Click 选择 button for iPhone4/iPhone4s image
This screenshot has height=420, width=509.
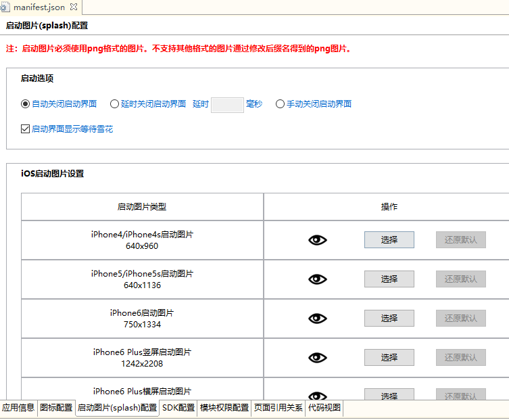click(389, 240)
